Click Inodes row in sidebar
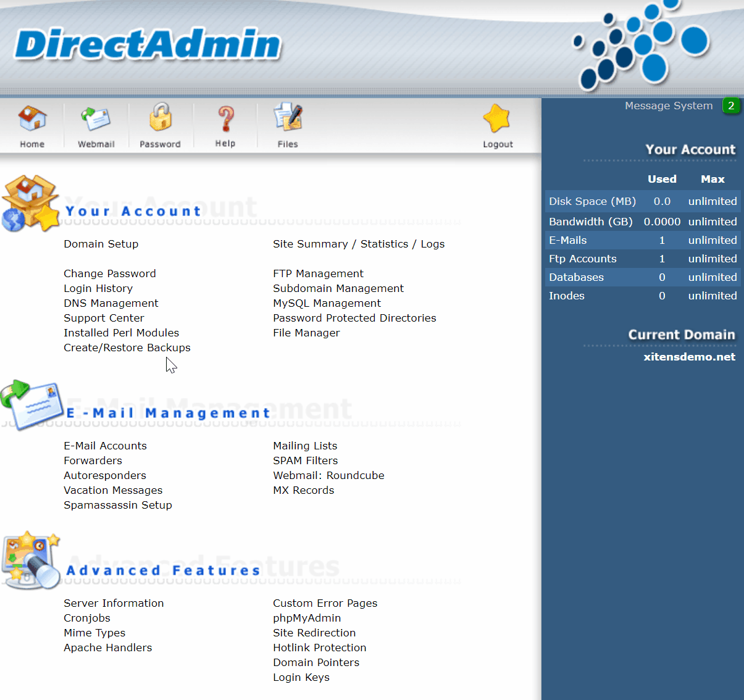 [643, 296]
